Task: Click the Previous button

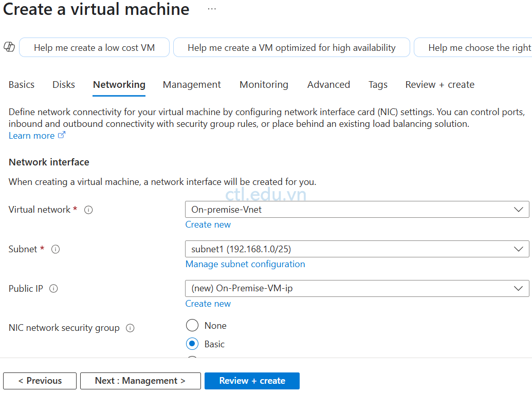Action: [40, 381]
